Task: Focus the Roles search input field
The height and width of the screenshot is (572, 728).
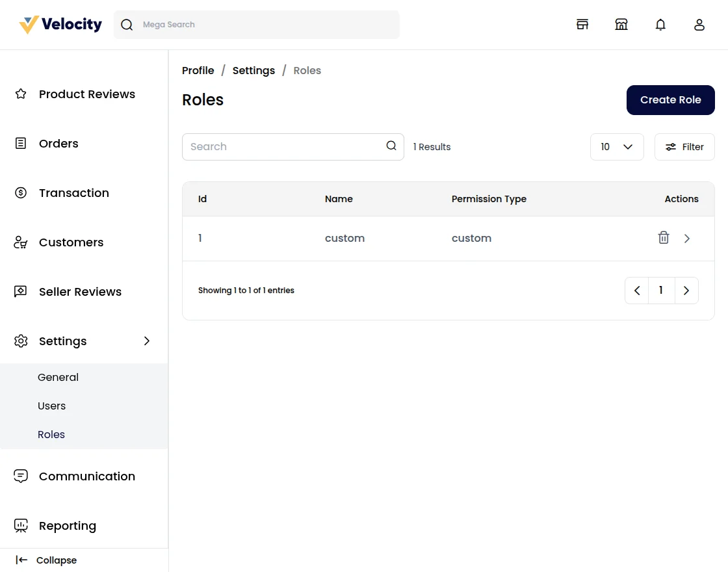Action: point(283,147)
